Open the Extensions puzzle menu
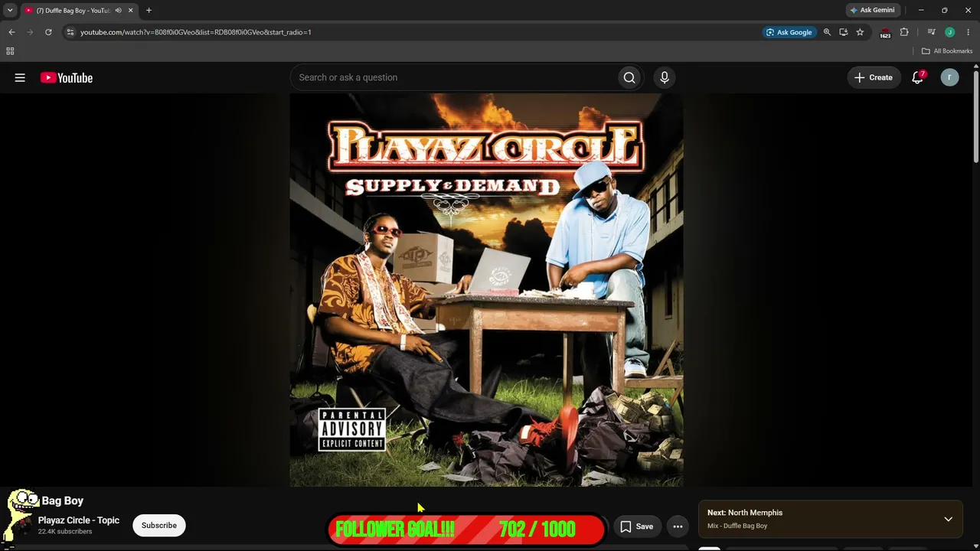 pos(904,32)
